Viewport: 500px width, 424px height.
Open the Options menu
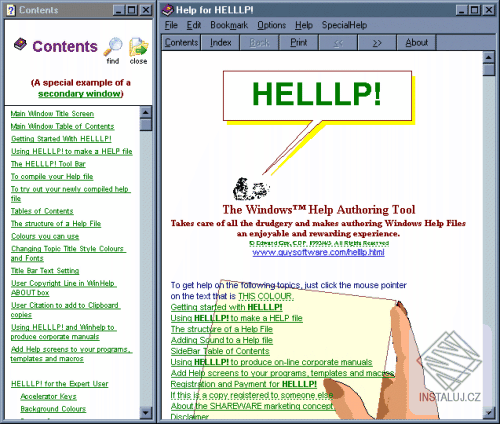(271, 25)
